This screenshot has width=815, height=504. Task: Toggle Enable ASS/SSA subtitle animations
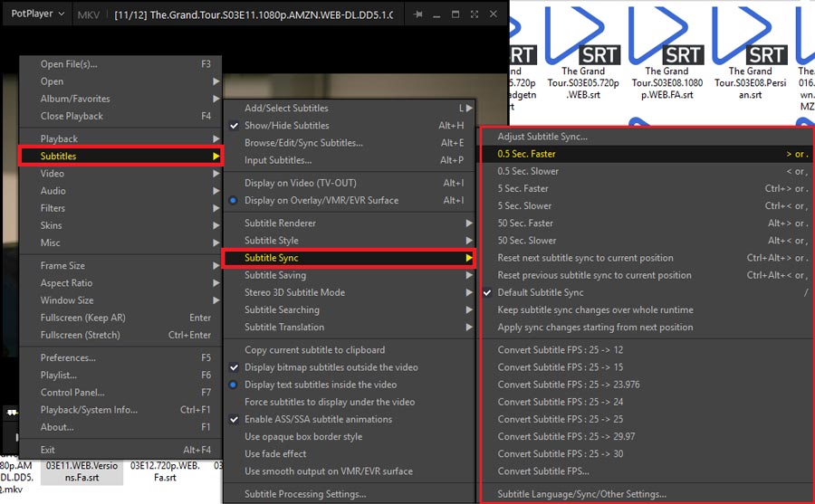pyautogui.click(x=350, y=419)
